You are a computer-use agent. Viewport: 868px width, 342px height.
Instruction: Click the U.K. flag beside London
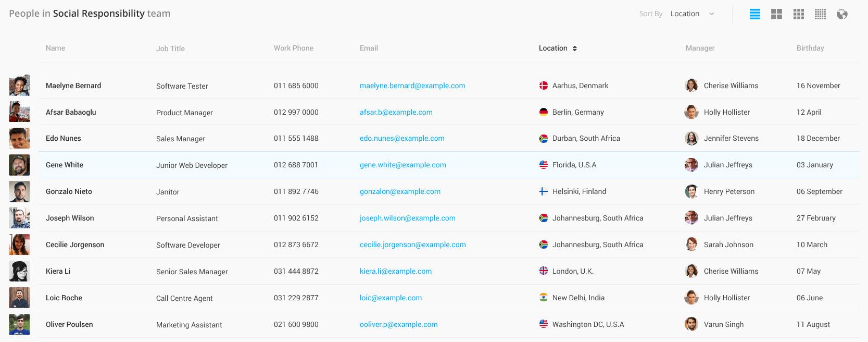[544, 271]
